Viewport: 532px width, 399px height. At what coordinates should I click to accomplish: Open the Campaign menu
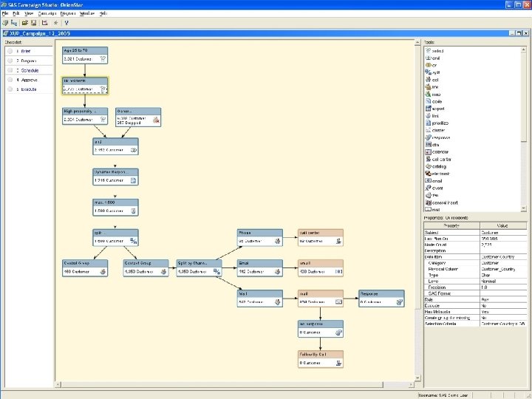[47, 13]
